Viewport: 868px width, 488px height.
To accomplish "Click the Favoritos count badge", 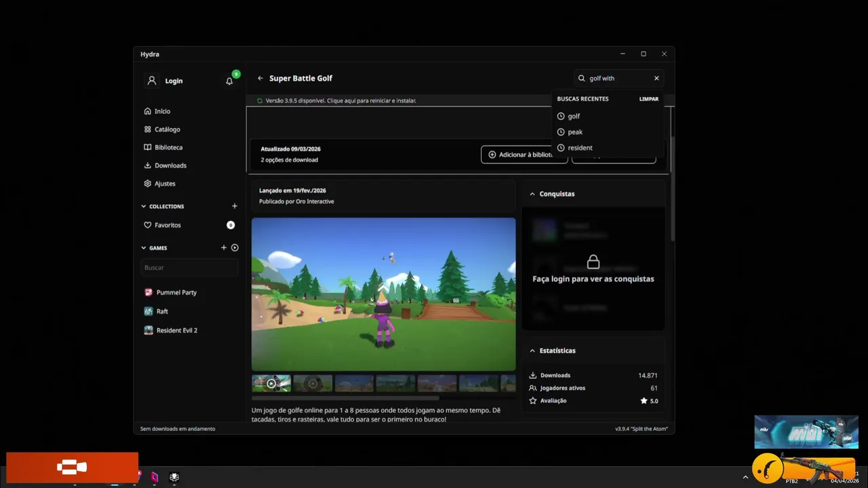I will click(231, 225).
